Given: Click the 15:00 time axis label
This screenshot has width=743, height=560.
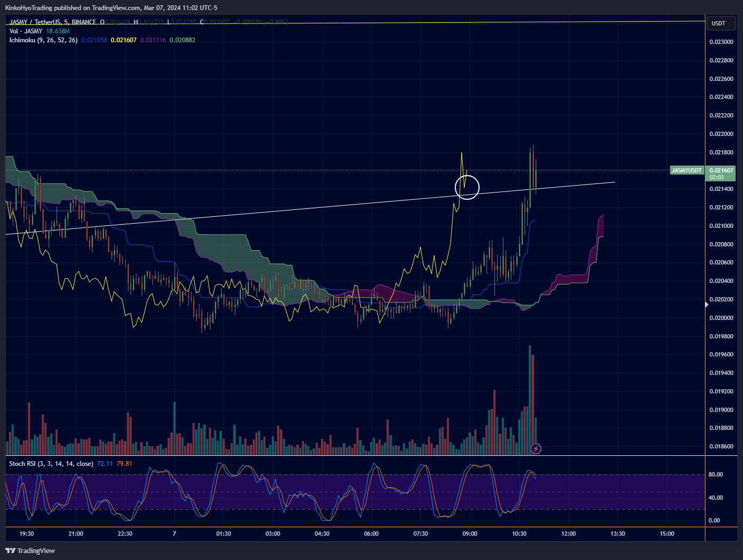Looking at the screenshot, I should click(667, 534).
